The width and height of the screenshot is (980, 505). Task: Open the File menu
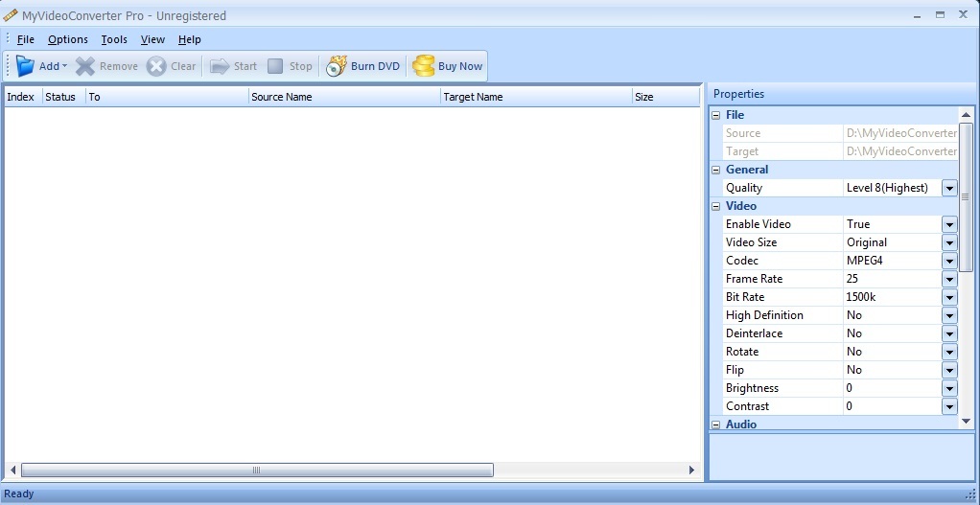(x=26, y=39)
